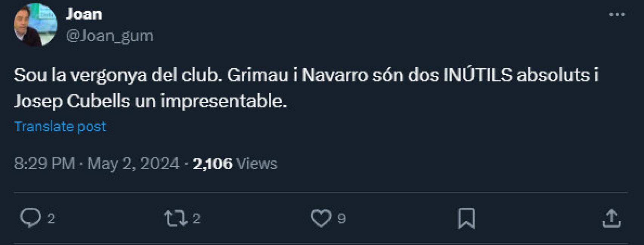
Task: Click the reply speech bubble icon
Action: pyautogui.click(x=31, y=218)
